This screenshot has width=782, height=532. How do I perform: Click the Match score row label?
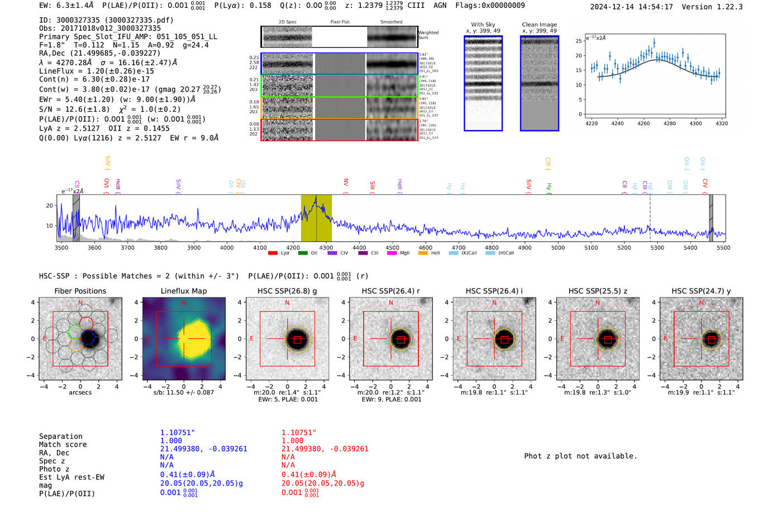pos(63,445)
